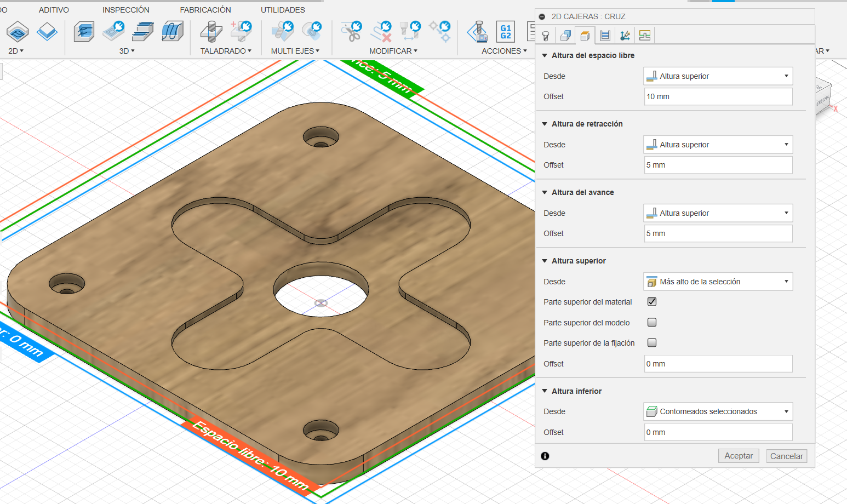Open the last dialog tab with green profile icon

(x=645, y=36)
